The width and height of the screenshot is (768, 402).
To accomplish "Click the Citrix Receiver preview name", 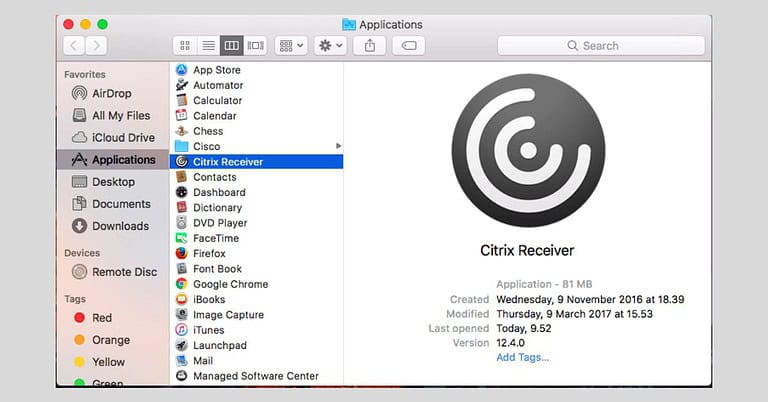I will pos(527,251).
